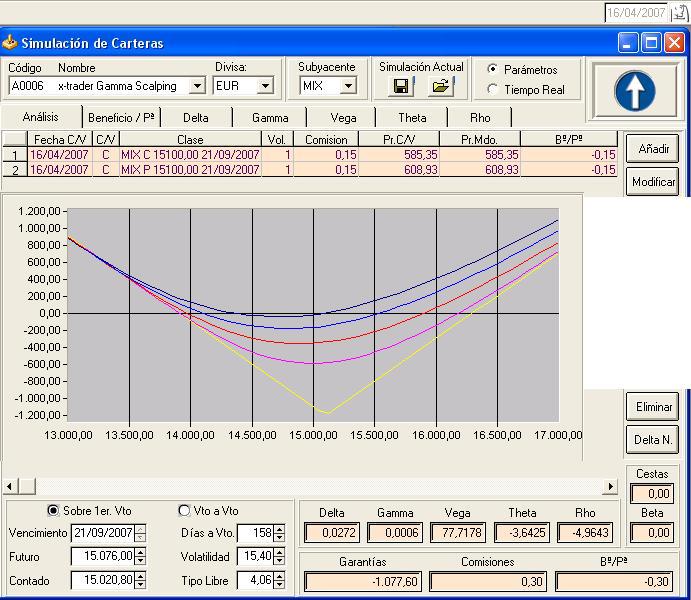Click the large blue up arrow button
Image resolution: width=691 pixels, height=600 pixels.
pyautogui.click(x=636, y=90)
